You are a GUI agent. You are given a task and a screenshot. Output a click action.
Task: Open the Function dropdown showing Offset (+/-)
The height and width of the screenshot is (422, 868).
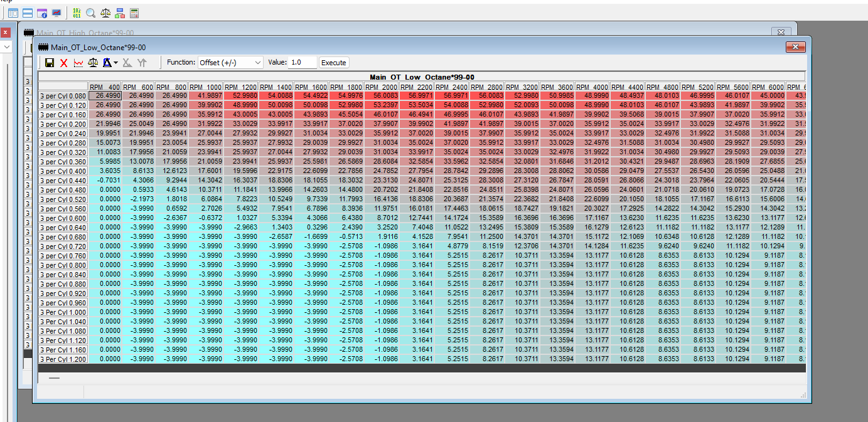pos(230,63)
